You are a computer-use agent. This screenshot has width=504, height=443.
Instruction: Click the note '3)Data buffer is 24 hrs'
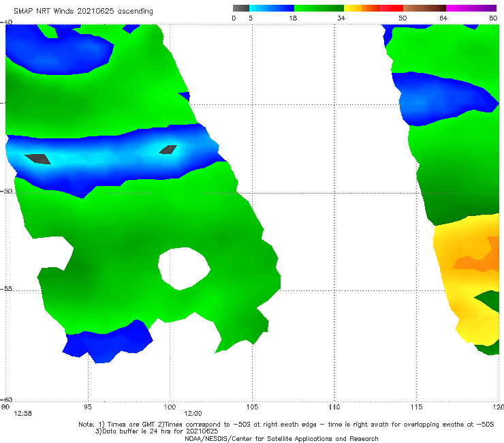(x=157, y=431)
